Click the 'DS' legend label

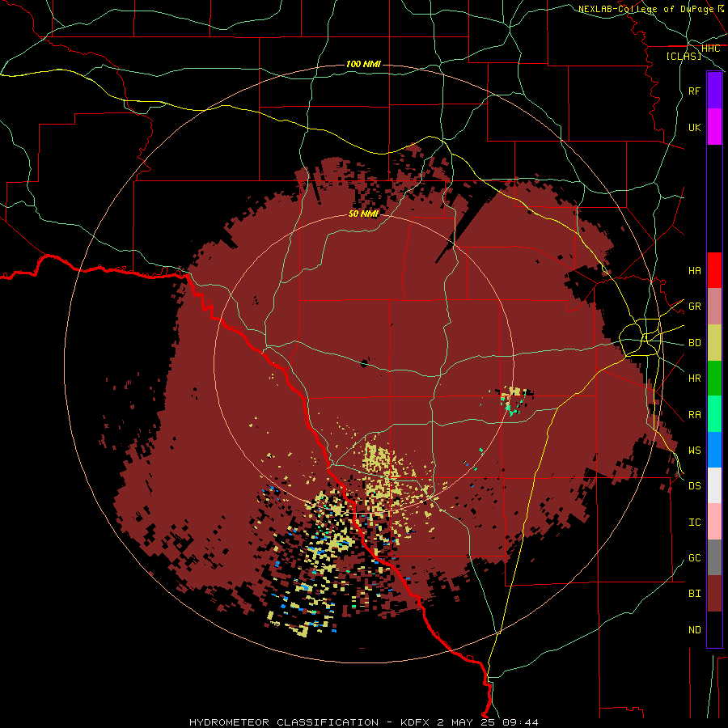point(694,486)
